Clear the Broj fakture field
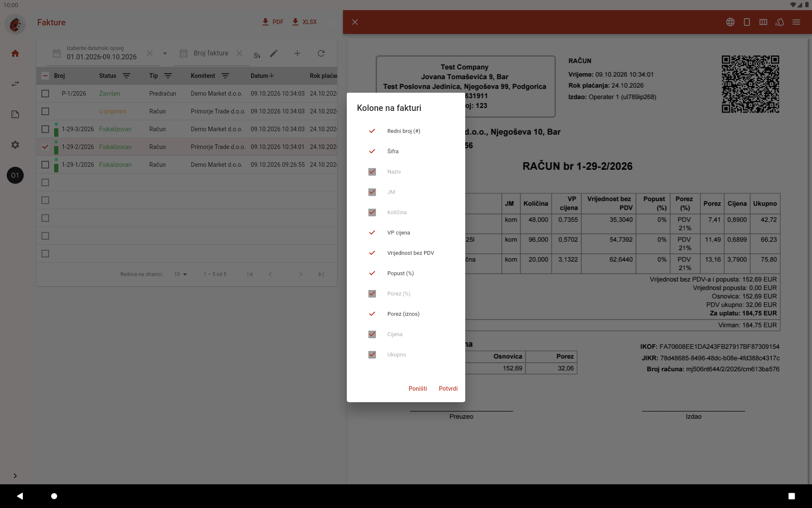812x508 pixels. (x=239, y=53)
